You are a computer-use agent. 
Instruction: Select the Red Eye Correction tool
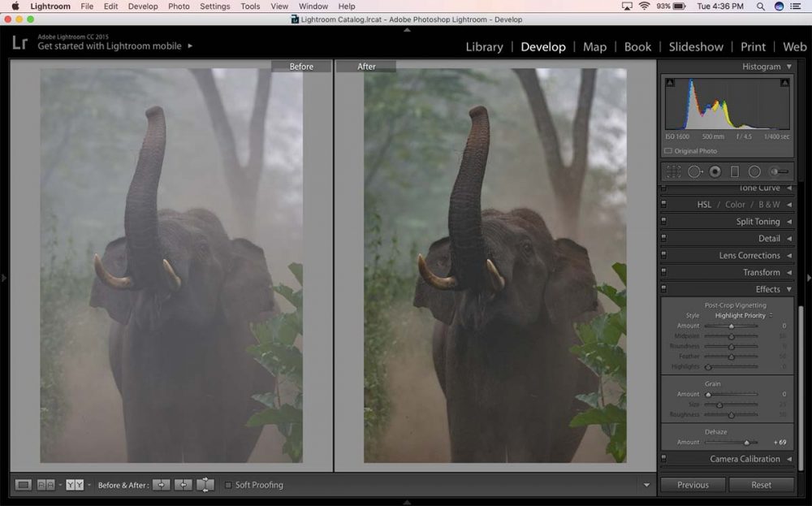coord(715,171)
